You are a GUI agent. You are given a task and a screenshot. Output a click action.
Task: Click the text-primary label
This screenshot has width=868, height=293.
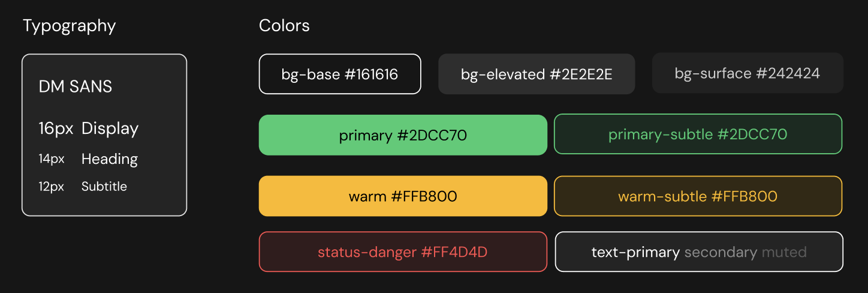point(635,253)
